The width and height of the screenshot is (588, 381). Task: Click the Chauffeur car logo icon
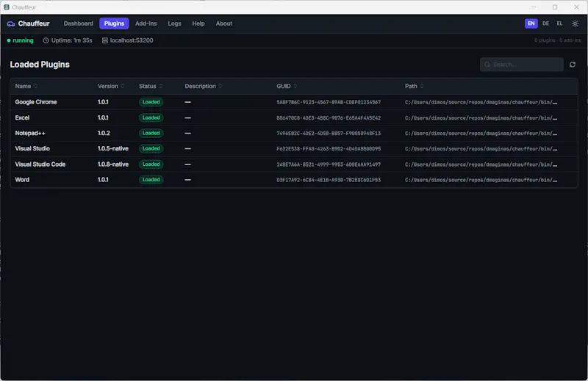pos(11,23)
